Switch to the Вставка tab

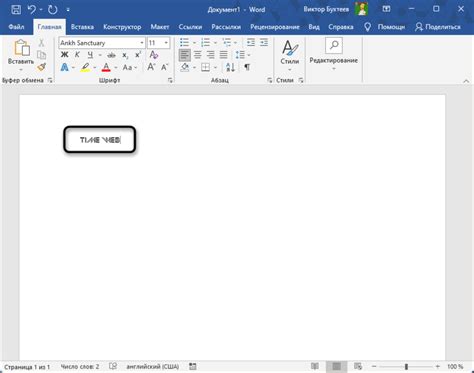(x=82, y=27)
